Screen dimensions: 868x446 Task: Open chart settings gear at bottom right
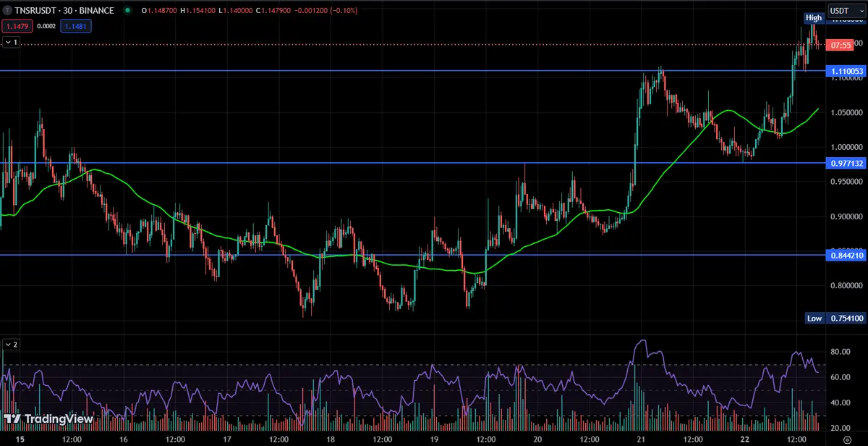click(x=847, y=439)
